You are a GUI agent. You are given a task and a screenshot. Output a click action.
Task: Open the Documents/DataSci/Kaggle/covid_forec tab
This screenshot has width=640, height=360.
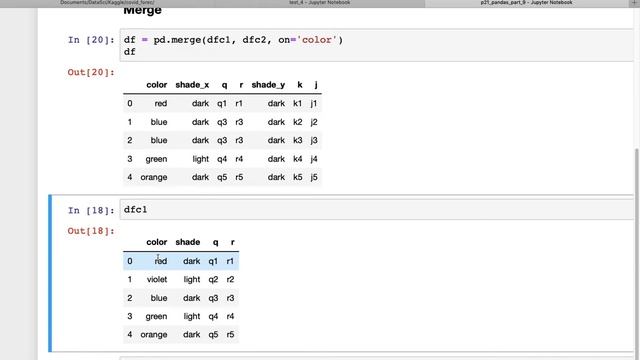pyautogui.click(x=107, y=3)
